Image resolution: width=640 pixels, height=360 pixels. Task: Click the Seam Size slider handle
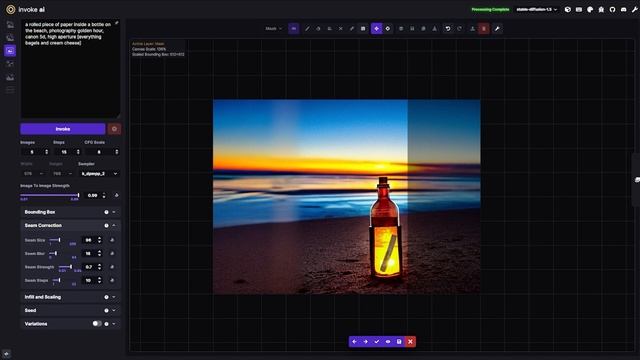[x=59, y=240]
